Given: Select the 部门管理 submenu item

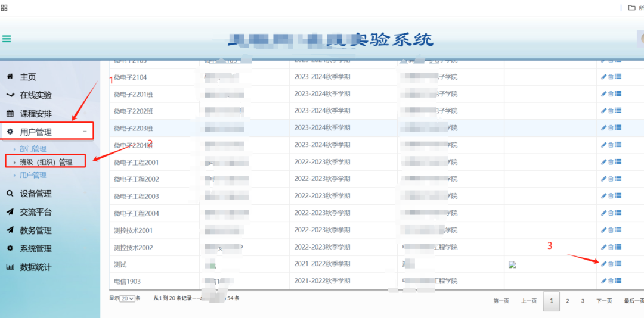Looking at the screenshot, I should 33,149.
